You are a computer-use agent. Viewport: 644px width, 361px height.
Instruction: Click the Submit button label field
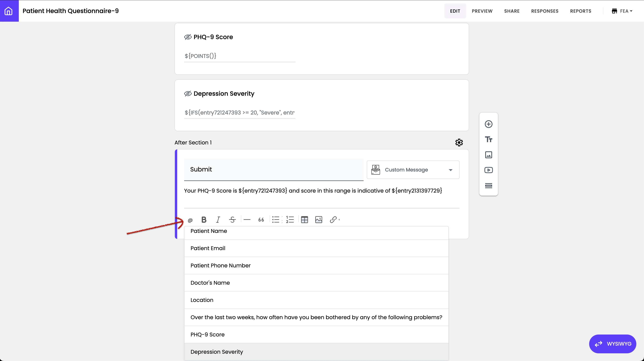coord(273,169)
